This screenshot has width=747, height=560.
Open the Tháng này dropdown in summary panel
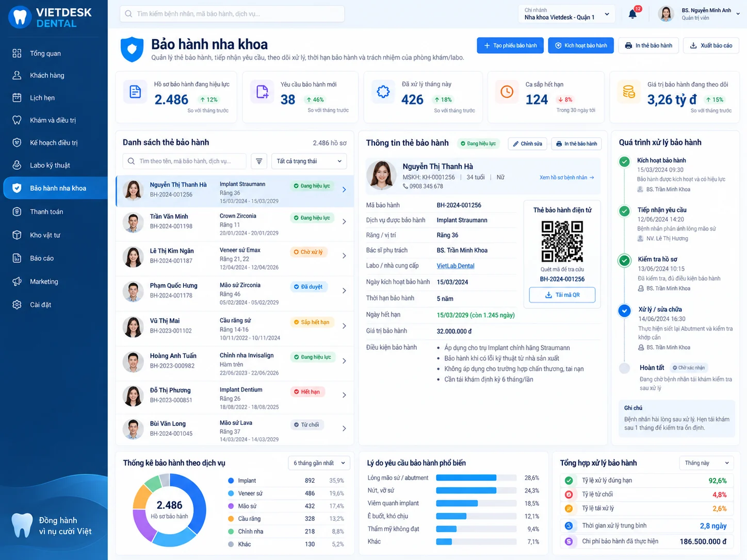[x=707, y=463]
